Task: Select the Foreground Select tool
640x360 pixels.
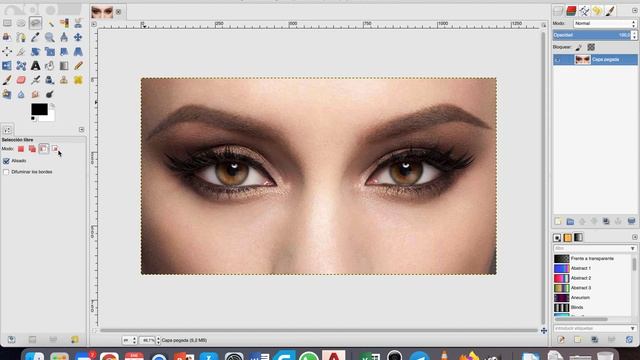Action: point(7,37)
